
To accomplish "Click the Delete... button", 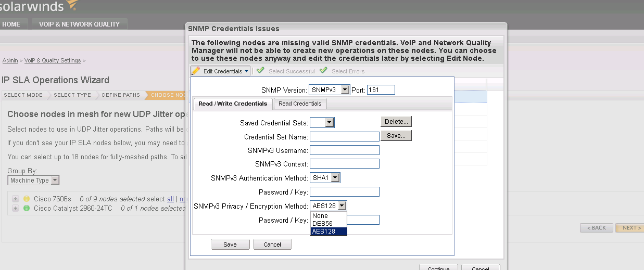I will (x=396, y=121).
